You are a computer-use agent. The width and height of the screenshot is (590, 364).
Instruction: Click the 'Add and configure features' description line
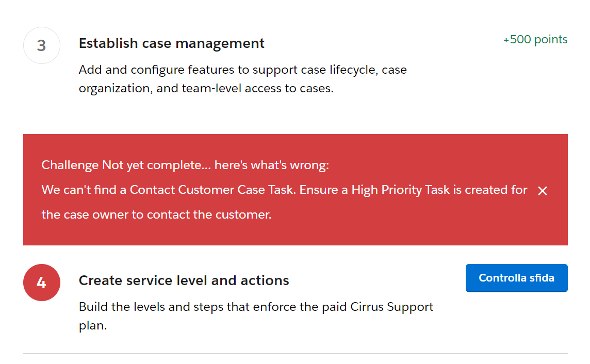tap(242, 70)
